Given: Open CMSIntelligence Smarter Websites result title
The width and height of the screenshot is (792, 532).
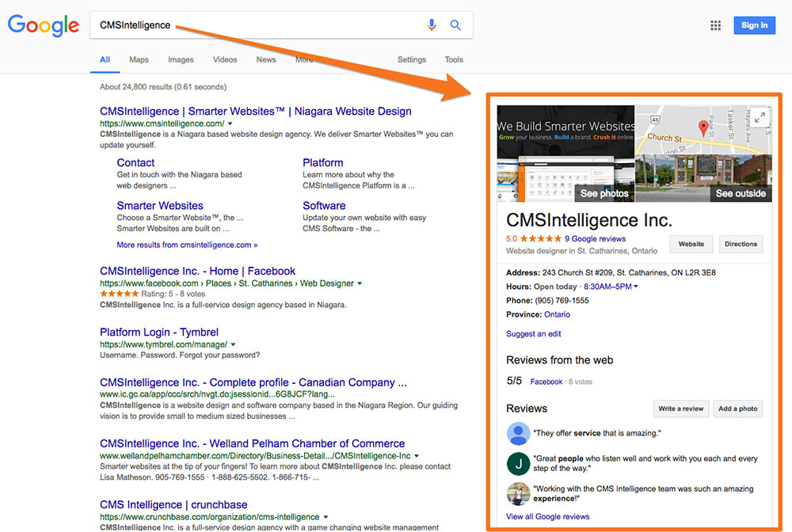Looking at the screenshot, I should point(256,111).
